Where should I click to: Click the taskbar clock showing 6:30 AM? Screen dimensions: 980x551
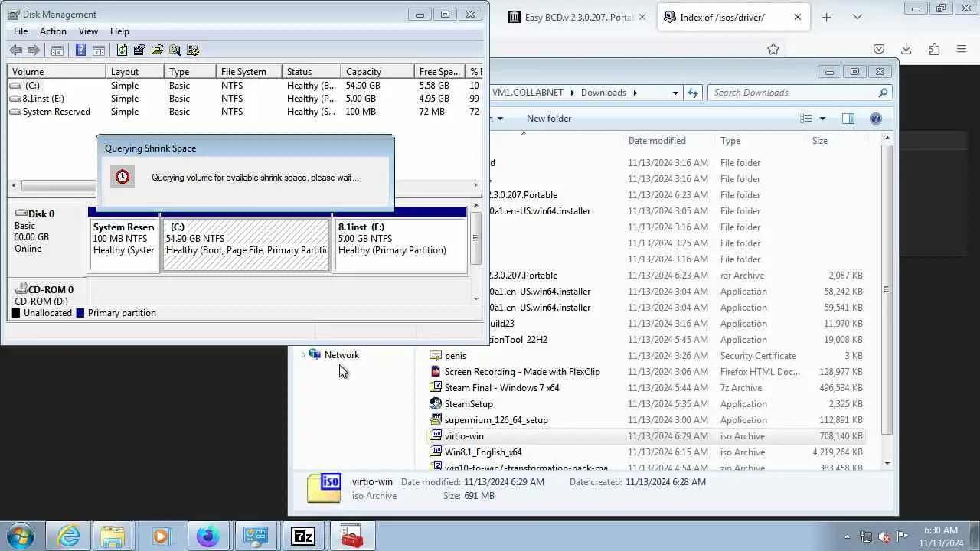click(941, 536)
